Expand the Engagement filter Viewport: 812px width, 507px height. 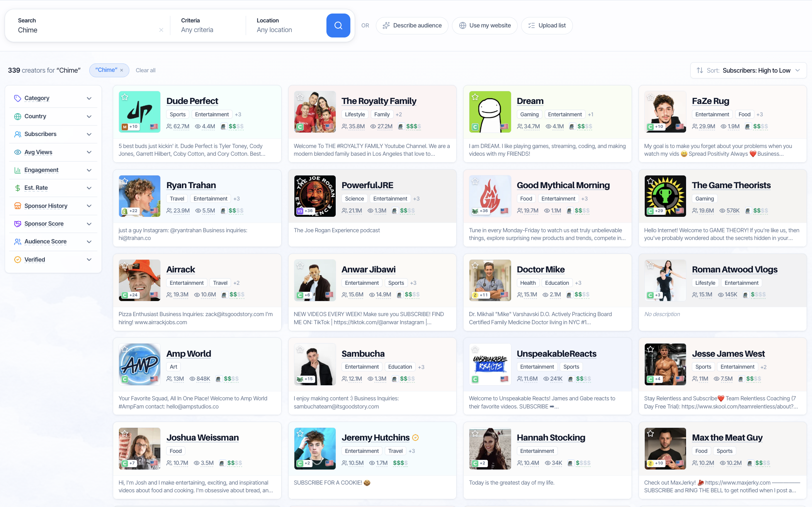pyautogui.click(x=53, y=170)
